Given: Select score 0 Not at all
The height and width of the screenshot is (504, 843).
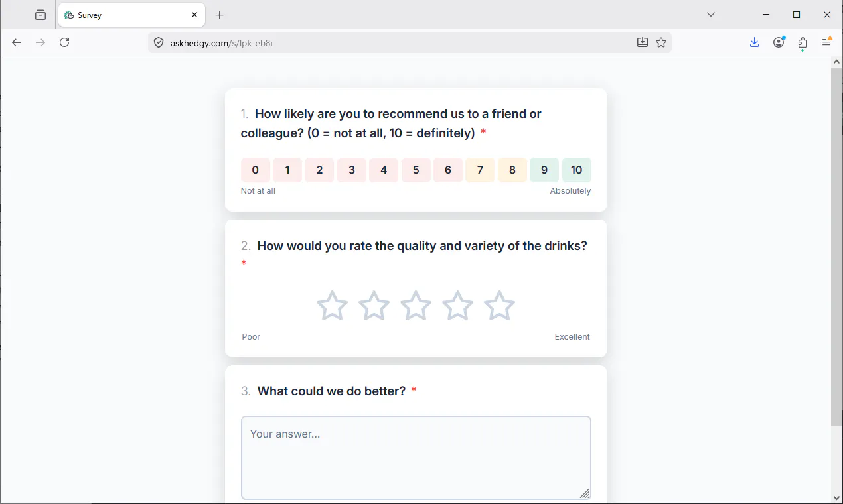Looking at the screenshot, I should [255, 170].
